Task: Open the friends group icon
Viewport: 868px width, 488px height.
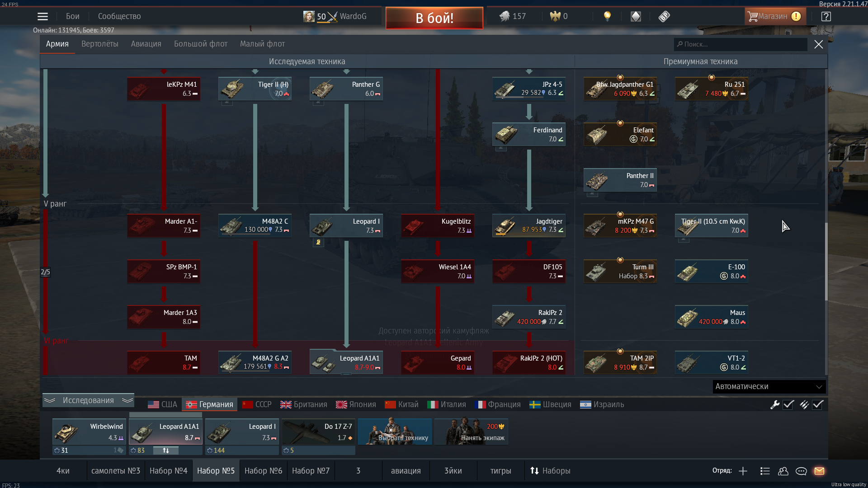Action: click(783, 471)
